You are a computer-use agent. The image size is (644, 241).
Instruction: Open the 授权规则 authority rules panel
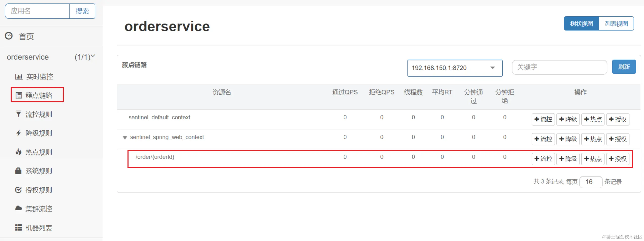click(x=38, y=190)
